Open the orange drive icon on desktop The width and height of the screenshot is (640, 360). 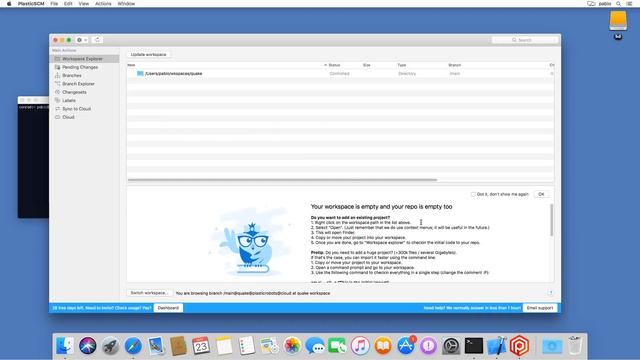[618, 20]
